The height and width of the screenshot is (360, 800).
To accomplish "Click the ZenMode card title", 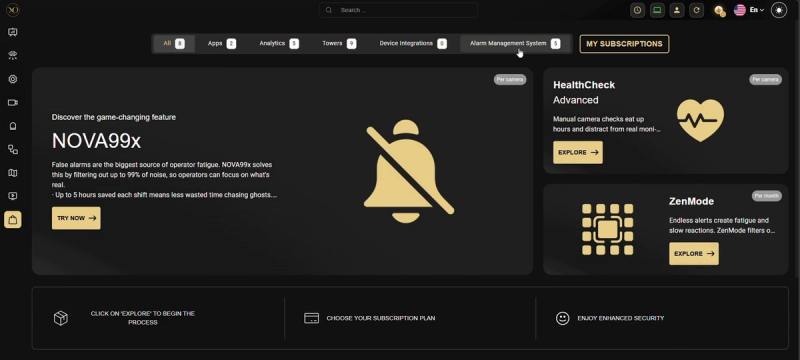I will (691, 201).
